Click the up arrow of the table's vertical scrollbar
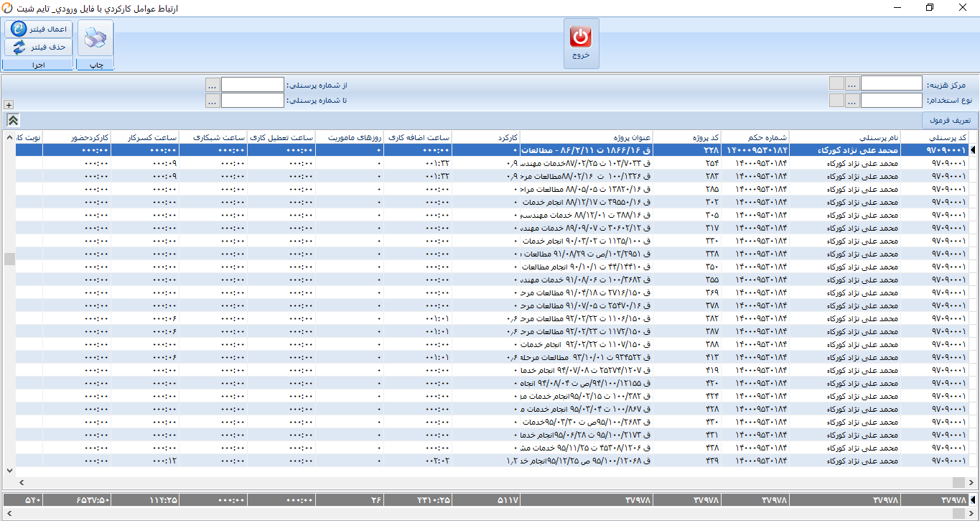The image size is (980, 521). (9, 137)
